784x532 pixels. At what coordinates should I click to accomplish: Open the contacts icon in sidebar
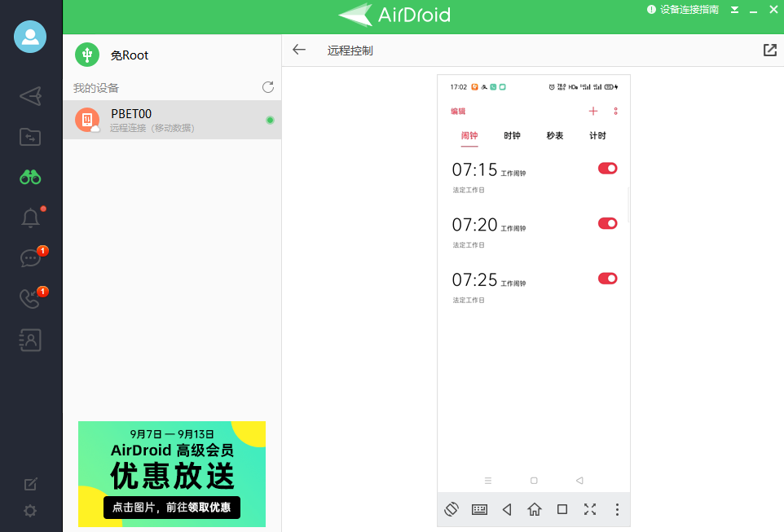pyautogui.click(x=30, y=340)
